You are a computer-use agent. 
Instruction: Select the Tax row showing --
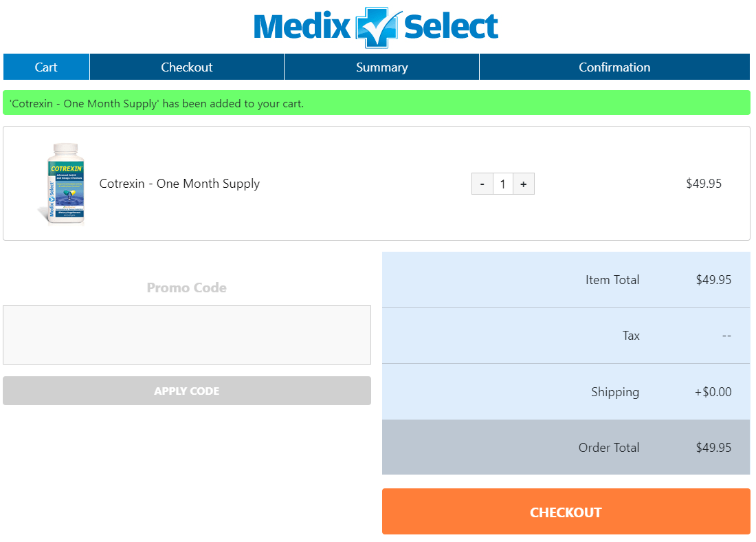click(566, 335)
